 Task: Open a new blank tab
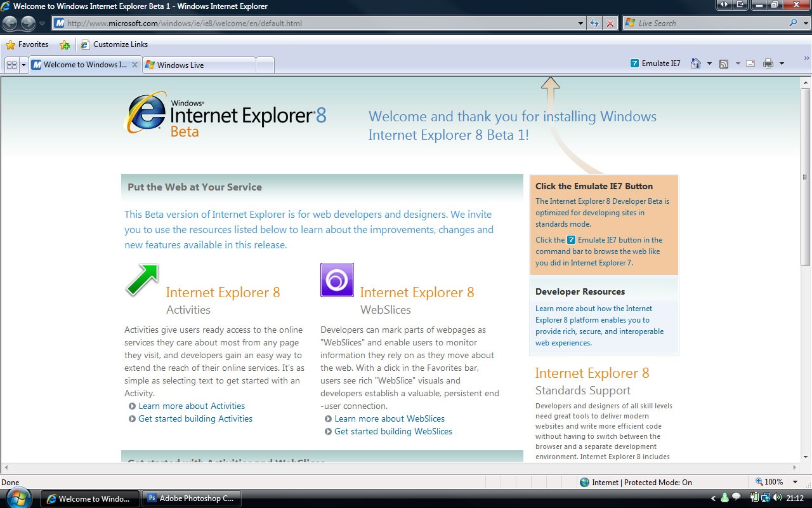(265, 65)
